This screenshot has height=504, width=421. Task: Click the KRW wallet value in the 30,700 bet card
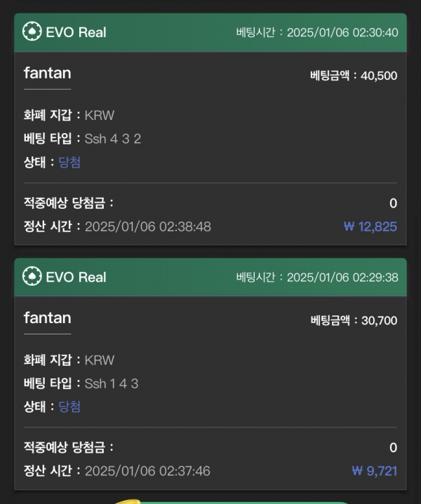click(x=99, y=360)
